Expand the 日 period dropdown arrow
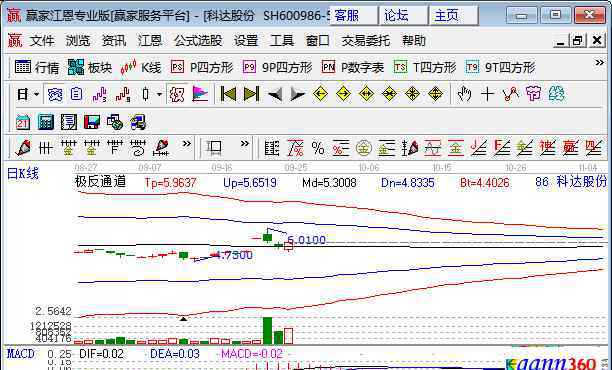The height and width of the screenshot is (370, 612). (x=37, y=94)
